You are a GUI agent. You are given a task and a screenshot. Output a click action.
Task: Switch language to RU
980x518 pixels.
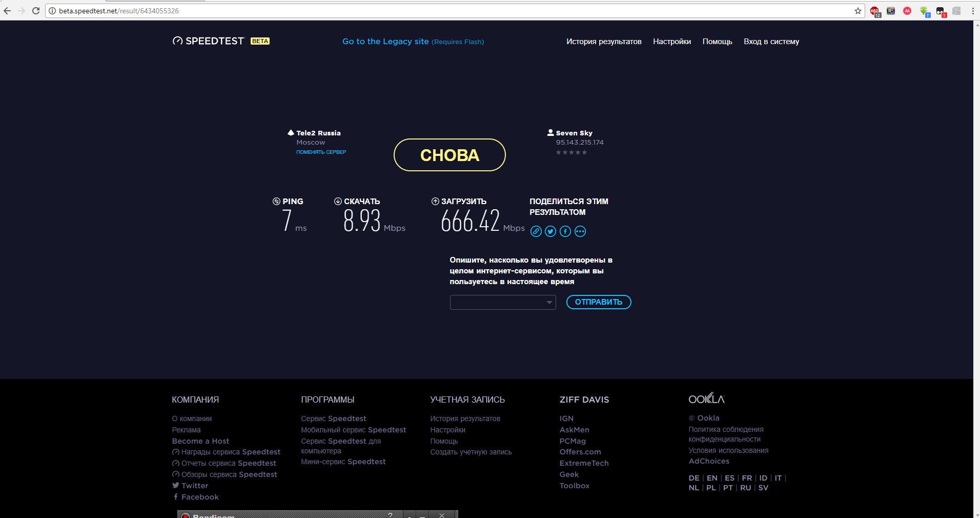[746, 488]
